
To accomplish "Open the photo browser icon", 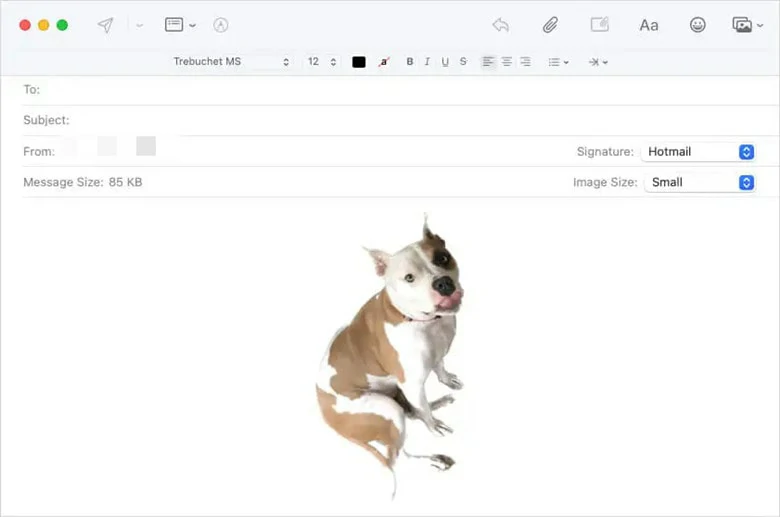I will click(742, 25).
